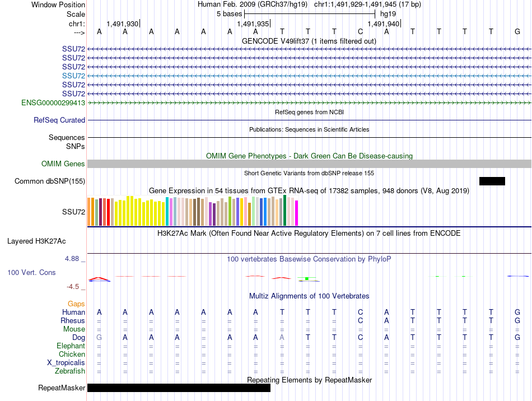This screenshot has width=532, height=401.
Task: Open the ENSG00000299413 gene label
Action: (53, 103)
